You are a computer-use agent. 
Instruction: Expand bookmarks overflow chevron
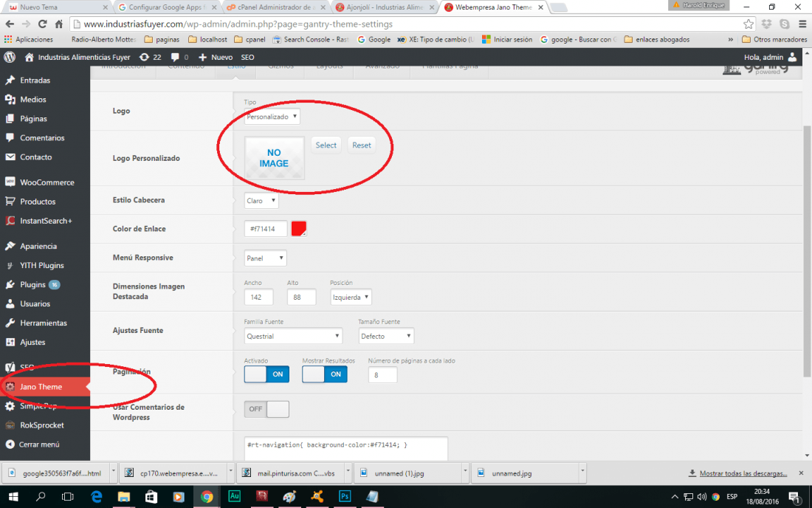point(730,39)
